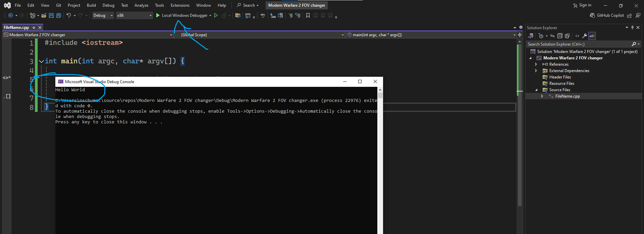Image resolution: width=644 pixels, height=234 pixels.
Task: Uncomment the selected lines icon
Action: click(298, 15)
